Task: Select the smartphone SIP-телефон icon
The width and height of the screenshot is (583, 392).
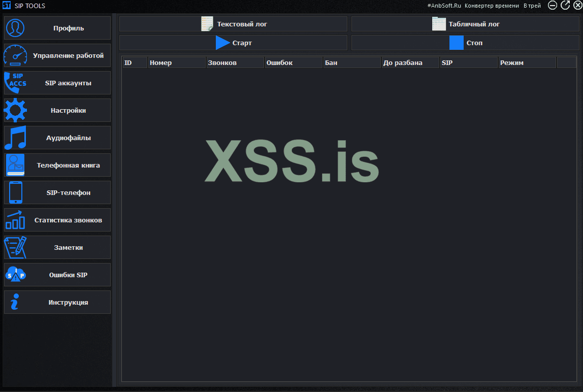Action: (x=16, y=192)
